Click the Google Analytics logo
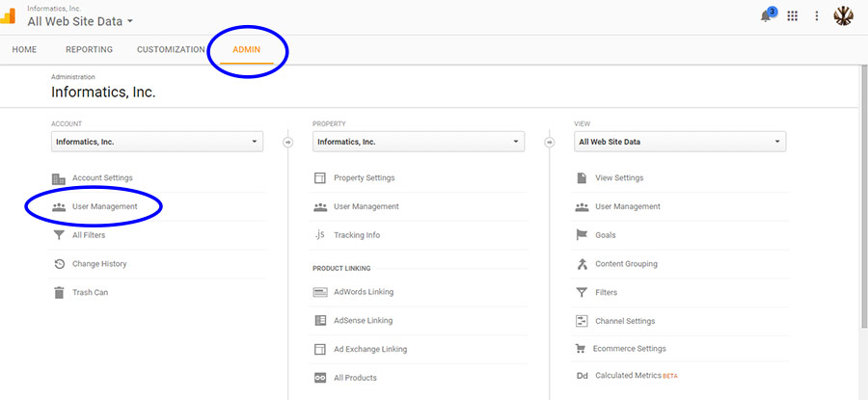 tap(7, 16)
